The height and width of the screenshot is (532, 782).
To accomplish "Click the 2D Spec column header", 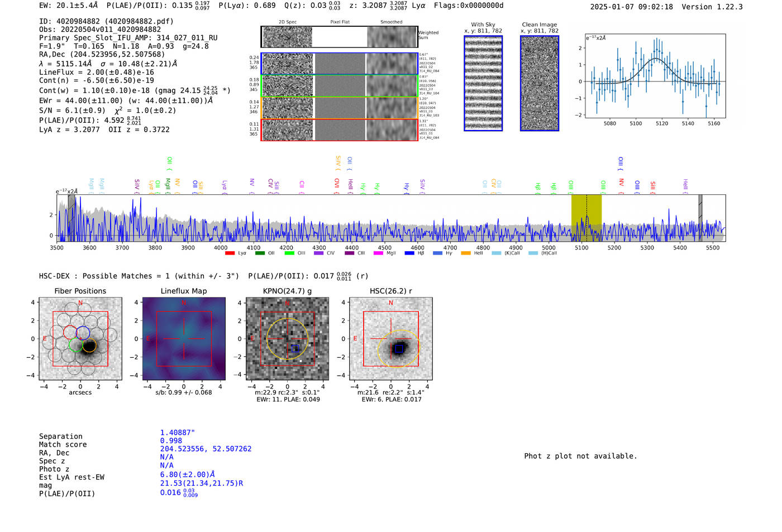I will coord(288,22).
